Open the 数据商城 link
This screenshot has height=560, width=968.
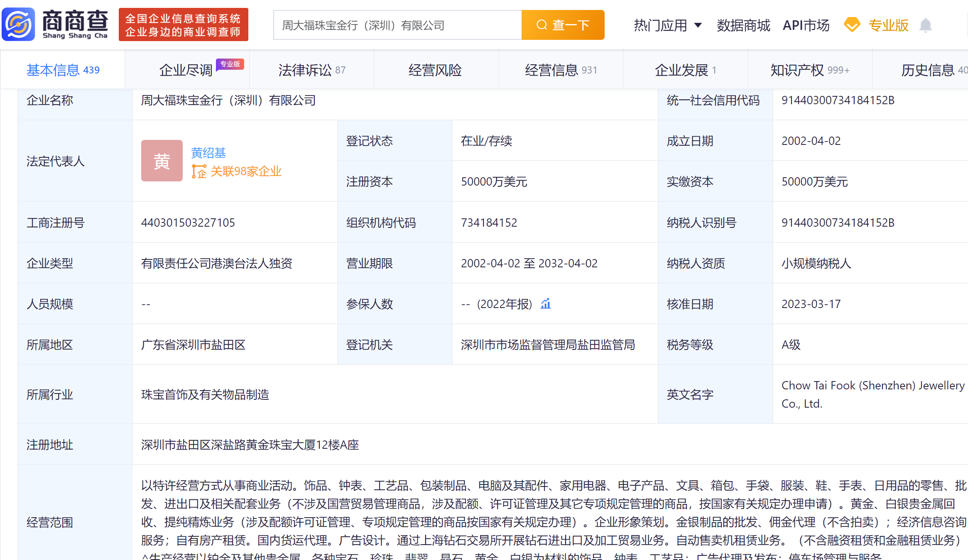coord(743,25)
